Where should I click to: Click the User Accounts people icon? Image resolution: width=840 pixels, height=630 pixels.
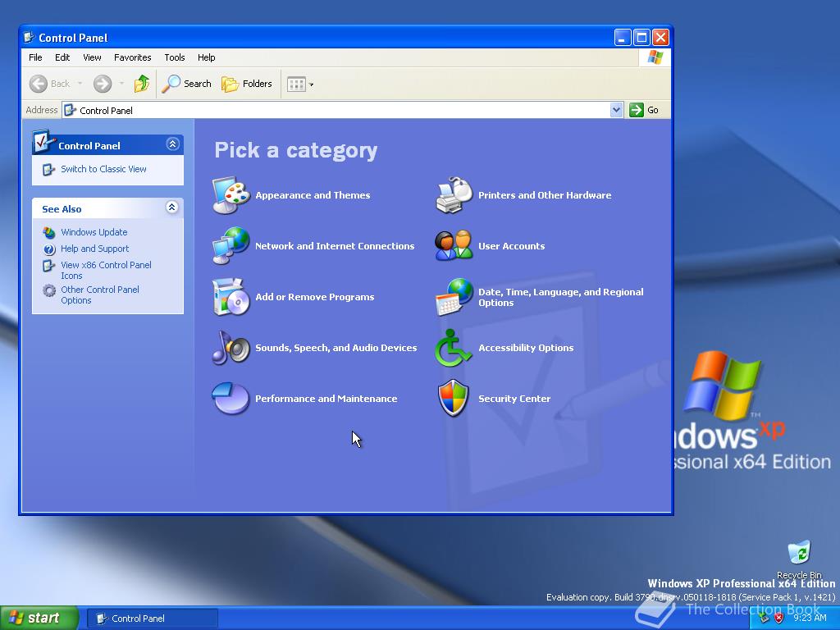coord(454,245)
